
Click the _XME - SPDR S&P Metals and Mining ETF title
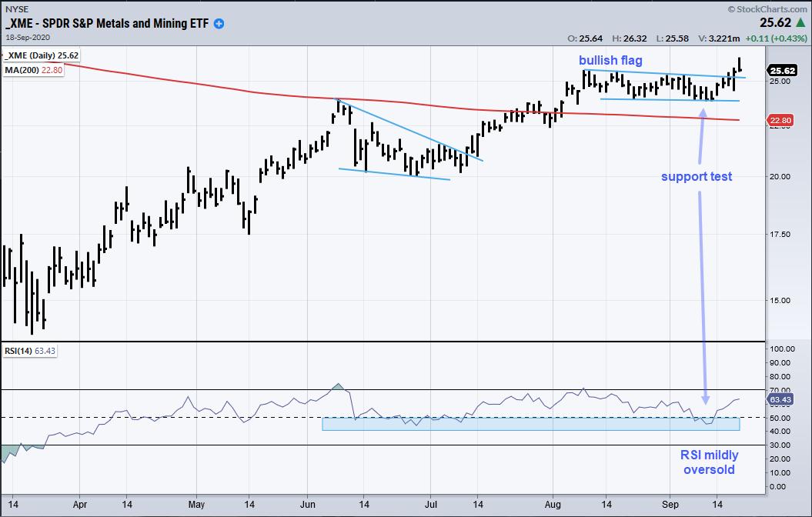tap(107, 24)
